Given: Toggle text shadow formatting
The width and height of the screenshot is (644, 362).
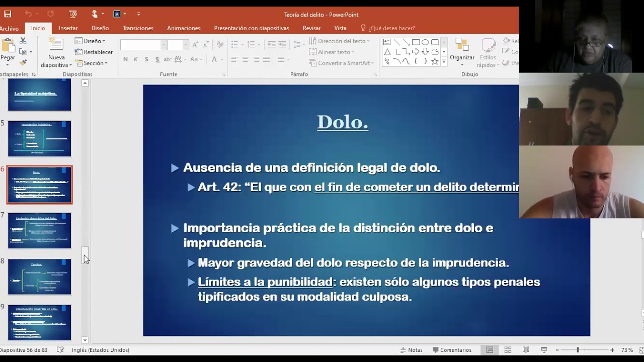Looking at the screenshot, I should 157,59.
